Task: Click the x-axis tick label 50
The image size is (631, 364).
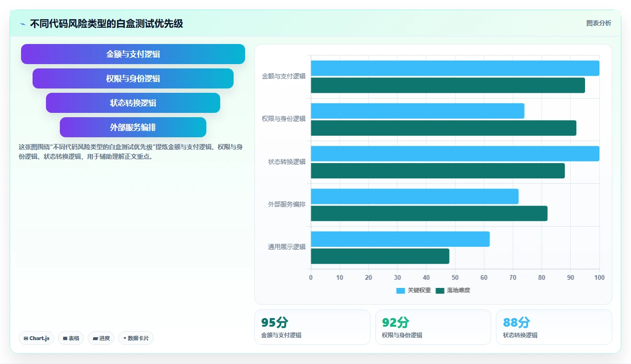Action: tap(455, 277)
